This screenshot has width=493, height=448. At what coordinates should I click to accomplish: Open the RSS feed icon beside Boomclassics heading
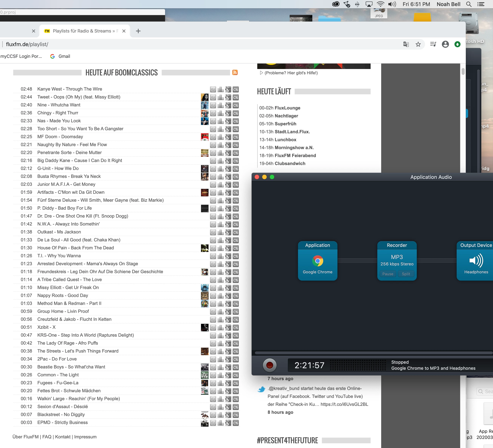click(x=235, y=72)
